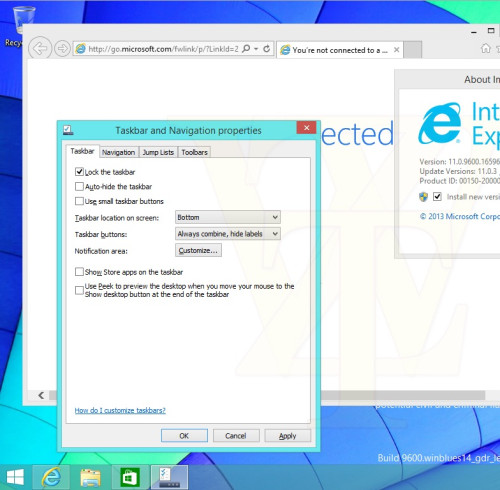Click Customize notification area button

point(198,250)
